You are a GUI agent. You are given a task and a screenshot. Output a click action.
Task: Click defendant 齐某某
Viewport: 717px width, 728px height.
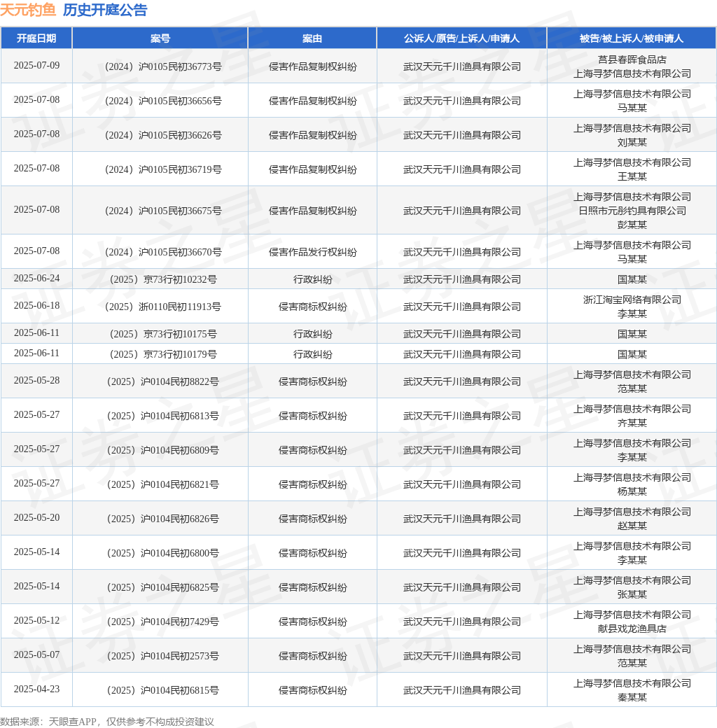point(632,423)
